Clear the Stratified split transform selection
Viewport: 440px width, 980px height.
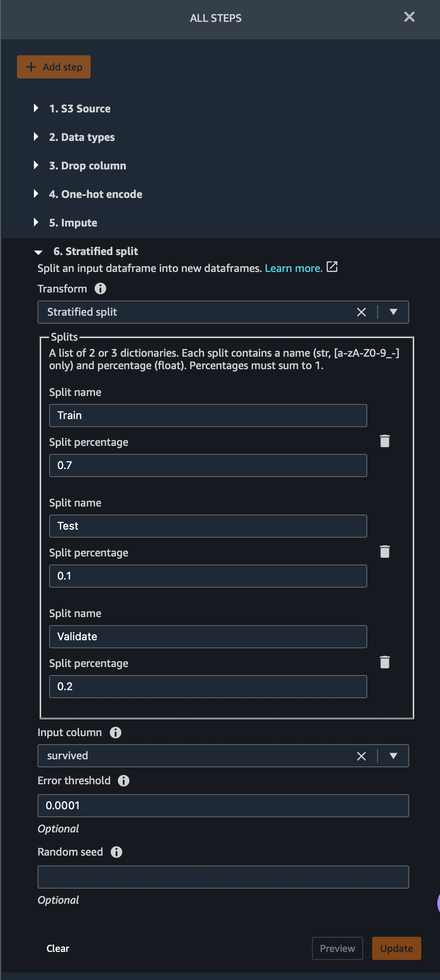click(x=361, y=312)
